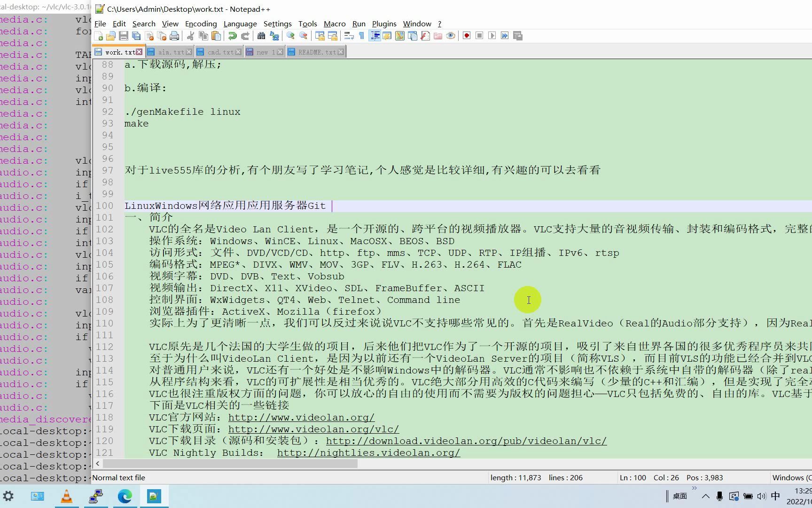Click line number 100 in margin
This screenshot has width=812, height=508.
click(x=105, y=206)
